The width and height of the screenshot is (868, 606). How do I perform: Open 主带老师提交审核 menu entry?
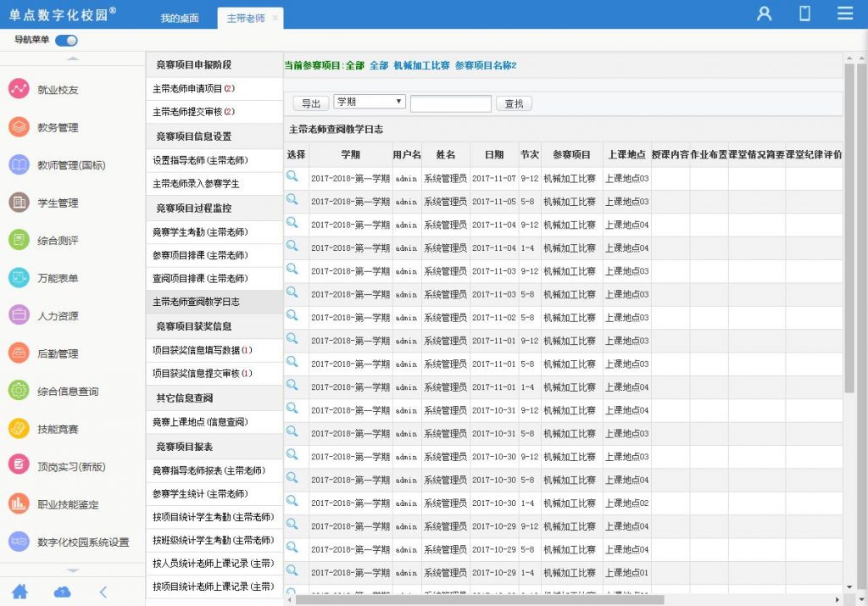pyautogui.click(x=214, y=112)
